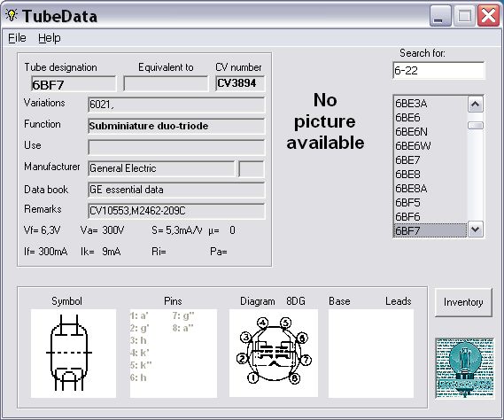Click the tube list scrollbar thumb
Screen dimensions: 504x420
click(x=476, y=126)
